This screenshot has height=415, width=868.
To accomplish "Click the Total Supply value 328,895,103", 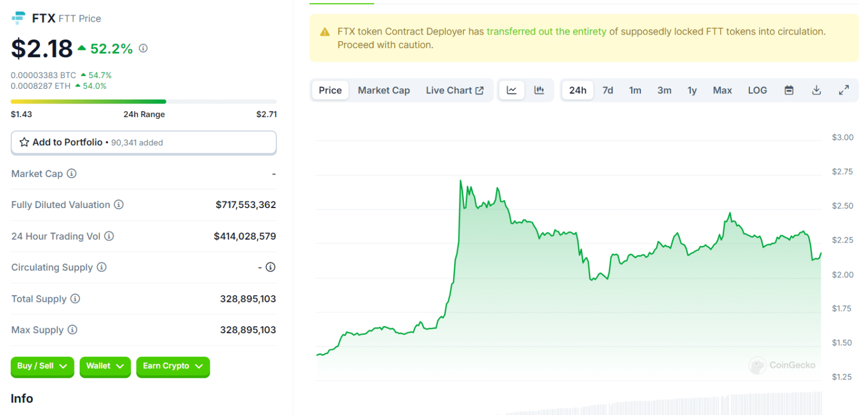I will 248,299.
